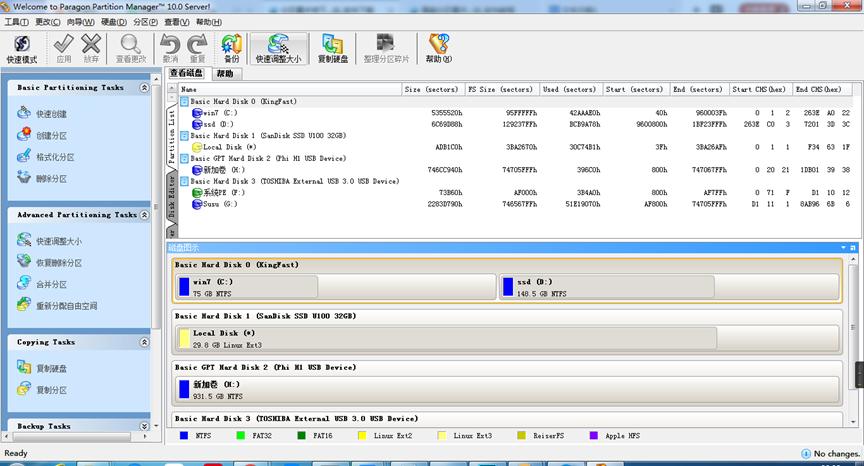Open the 工具 menu
Viewport: 864px width, 466px height.
click(x=16, y=21)
